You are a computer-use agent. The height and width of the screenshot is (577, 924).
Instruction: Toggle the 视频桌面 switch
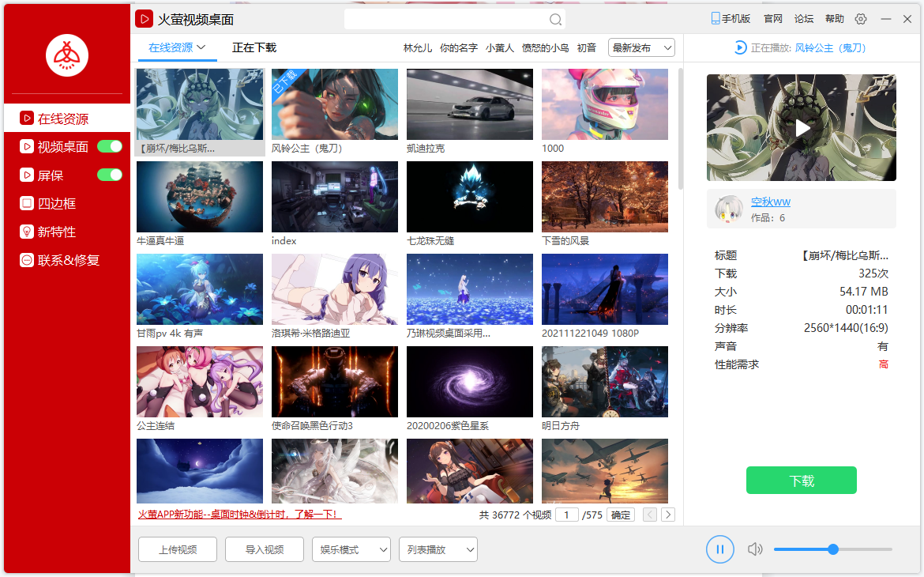[x=110, y=146]
